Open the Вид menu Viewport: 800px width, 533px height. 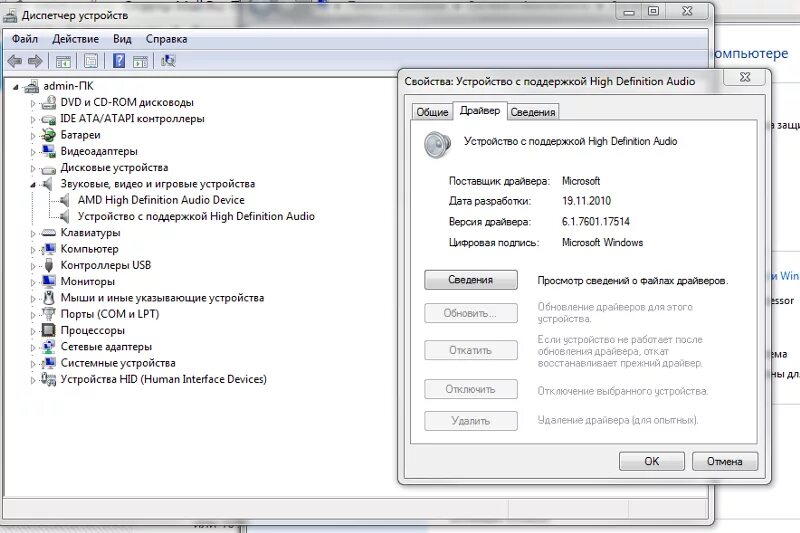[x=122, y=39]
